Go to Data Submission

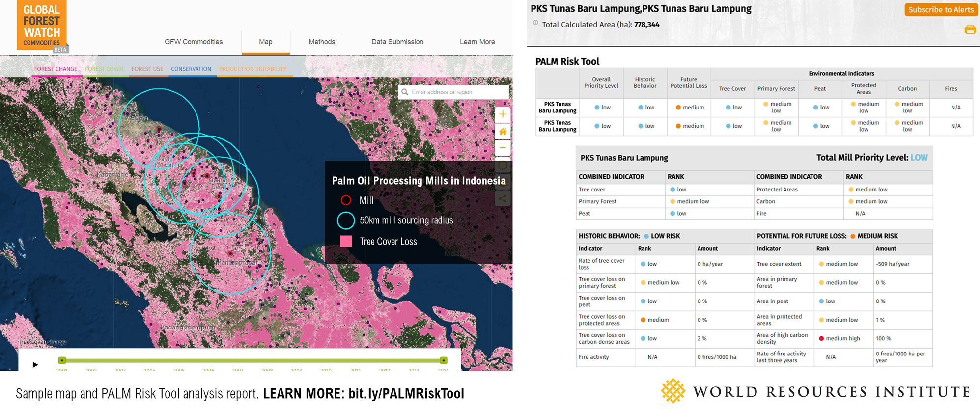(397, 42)
